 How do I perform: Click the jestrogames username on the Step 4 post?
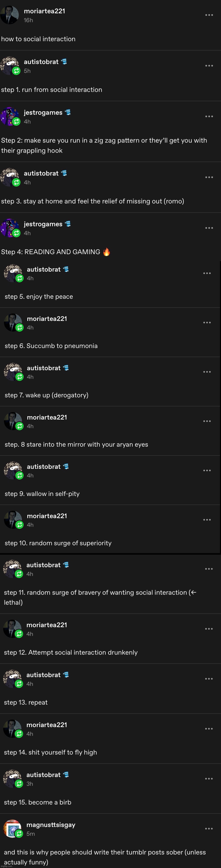pos(43,224)
